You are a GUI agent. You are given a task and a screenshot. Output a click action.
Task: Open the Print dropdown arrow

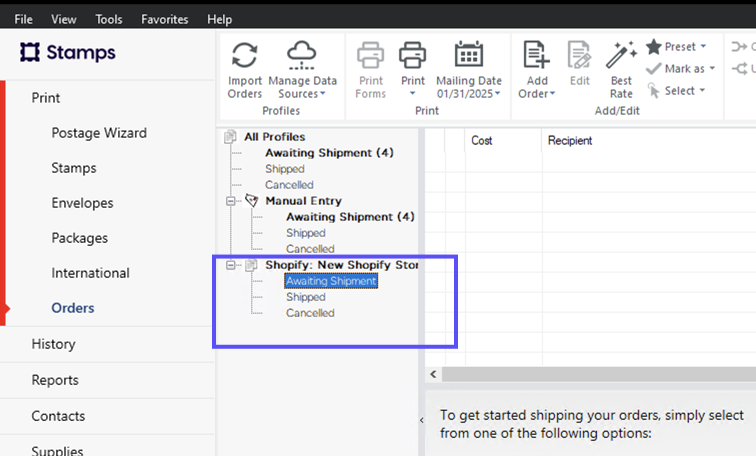412,94
